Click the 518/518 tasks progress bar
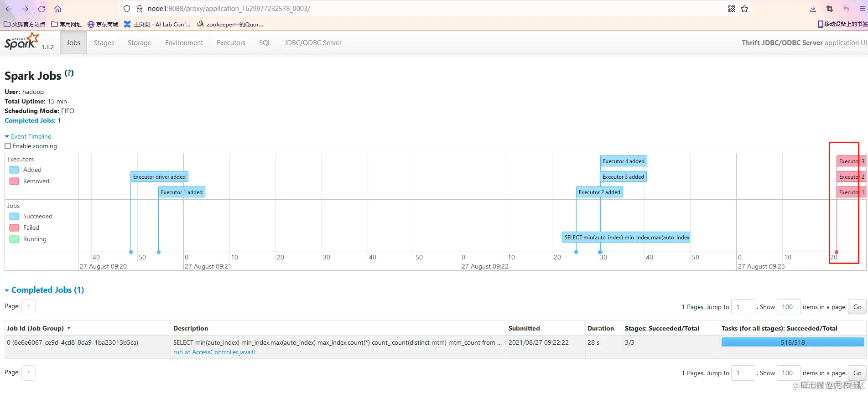The image size is (868, 393). 793,342
